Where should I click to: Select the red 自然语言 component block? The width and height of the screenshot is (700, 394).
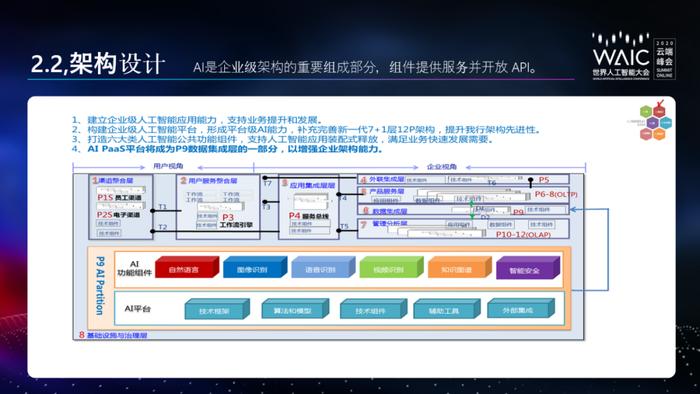(x=187, y=267)
